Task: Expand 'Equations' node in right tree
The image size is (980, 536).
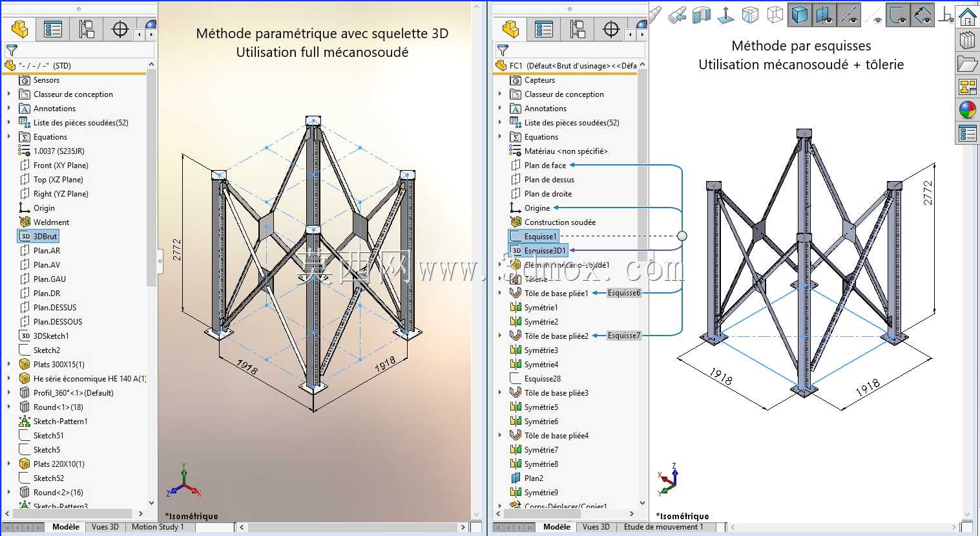Action: [x=500, y=137]
